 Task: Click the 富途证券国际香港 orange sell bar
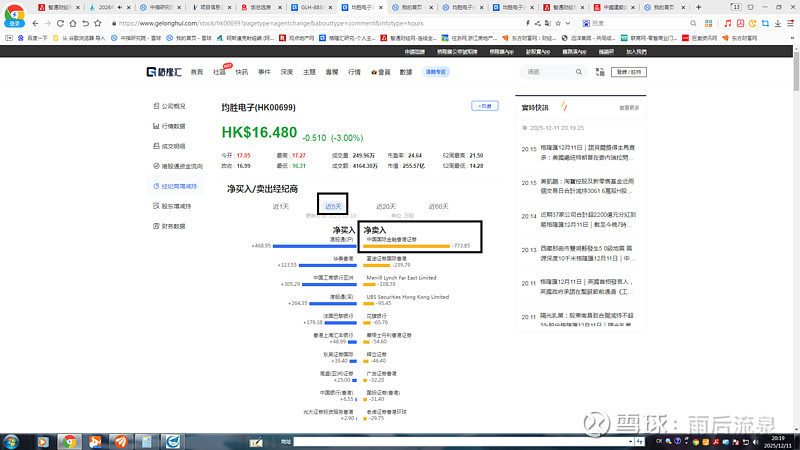376,265
